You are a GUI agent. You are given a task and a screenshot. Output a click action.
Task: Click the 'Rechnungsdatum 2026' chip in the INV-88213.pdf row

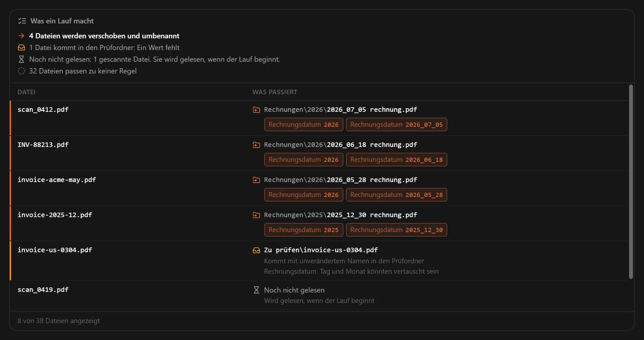coord(303,160)
